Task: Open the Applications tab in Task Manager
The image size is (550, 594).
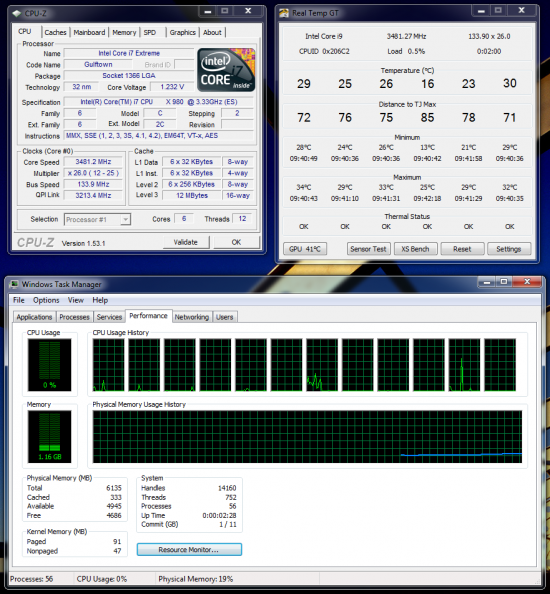Action: click(x=34, y=317)
